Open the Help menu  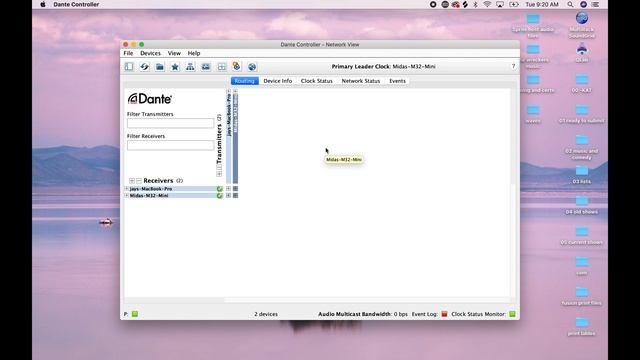[193, 53]
